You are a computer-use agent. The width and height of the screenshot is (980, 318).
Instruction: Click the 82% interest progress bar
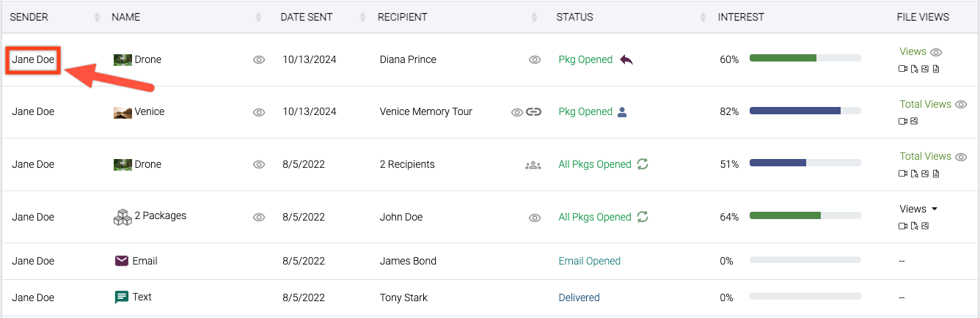point(805,111)
